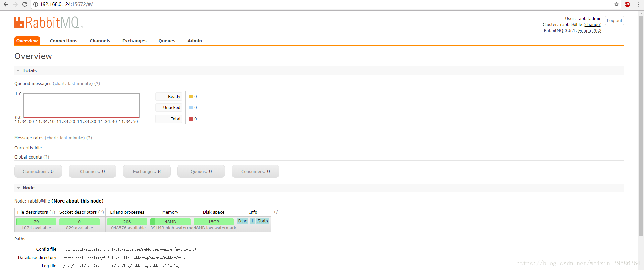Click the Erlang 20.2 version text
The width and height of the screenshot is (644, 270).
click(590, 31)
